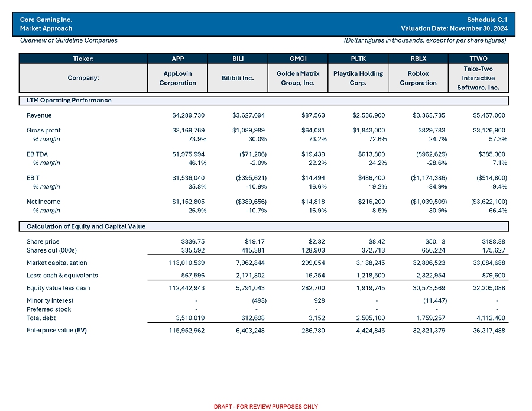Image resolution: width=532 pixels, height=411 pixels.
Task: Click the Calculation of Equity and Capital Value header
Action: coord(264,226)
